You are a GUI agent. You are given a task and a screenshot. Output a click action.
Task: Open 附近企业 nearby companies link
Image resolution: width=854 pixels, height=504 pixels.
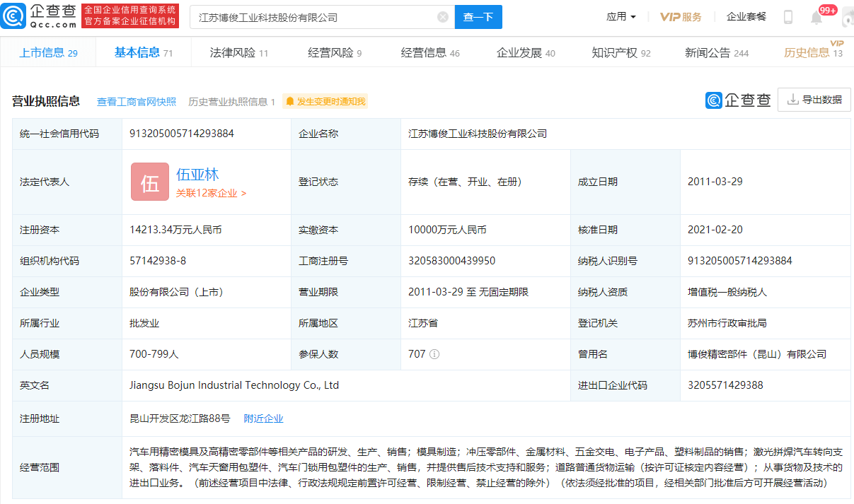[263, 418]
